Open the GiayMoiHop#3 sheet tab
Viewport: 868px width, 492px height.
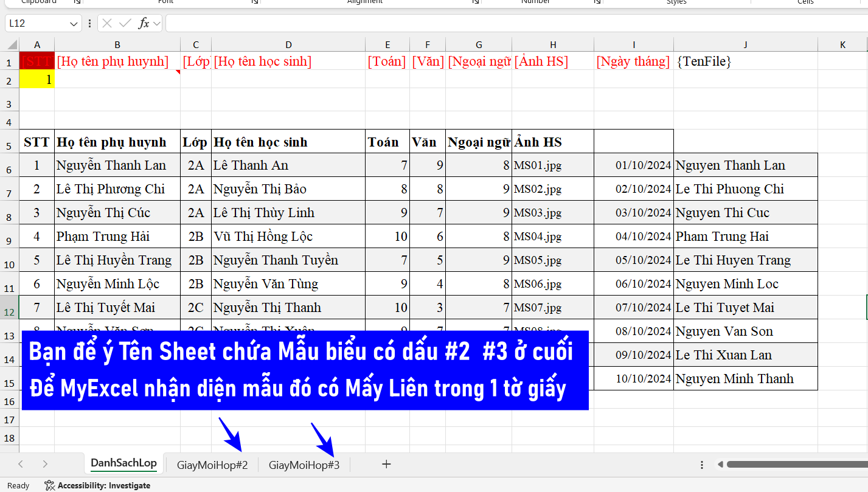[304, 465]
